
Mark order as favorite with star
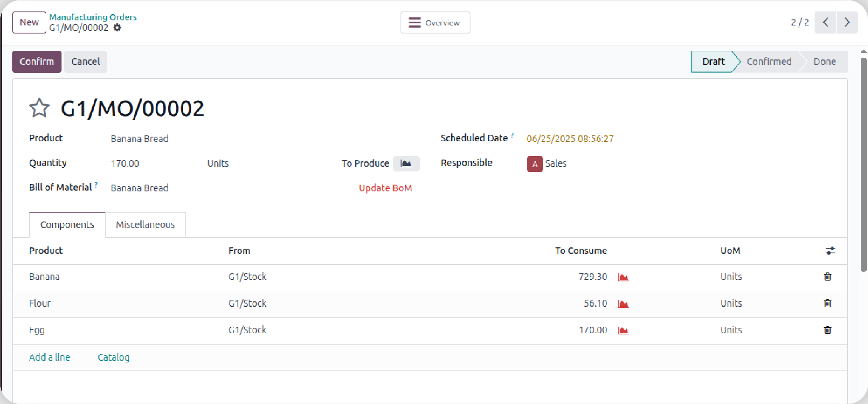pyautogui.click(x=39, y=108)
